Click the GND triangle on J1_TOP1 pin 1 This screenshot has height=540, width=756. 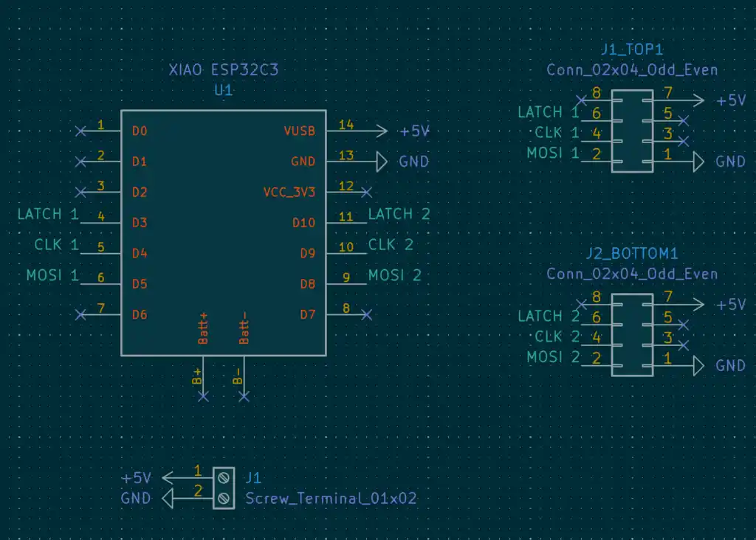pos(698,162)
